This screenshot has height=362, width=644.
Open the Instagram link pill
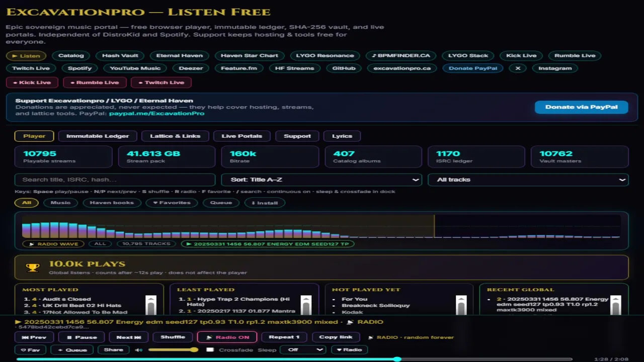click(555, 68)
